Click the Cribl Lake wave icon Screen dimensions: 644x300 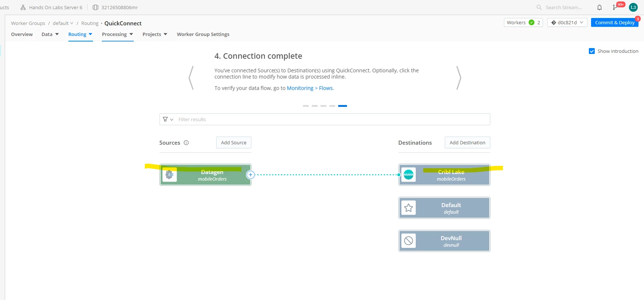point(408,175)
